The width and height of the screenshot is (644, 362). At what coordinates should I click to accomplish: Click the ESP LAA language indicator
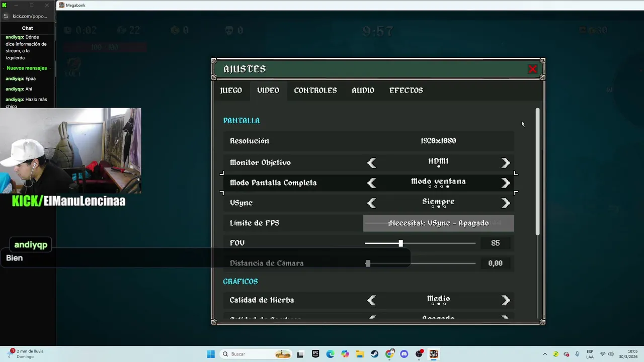point(590,354)
